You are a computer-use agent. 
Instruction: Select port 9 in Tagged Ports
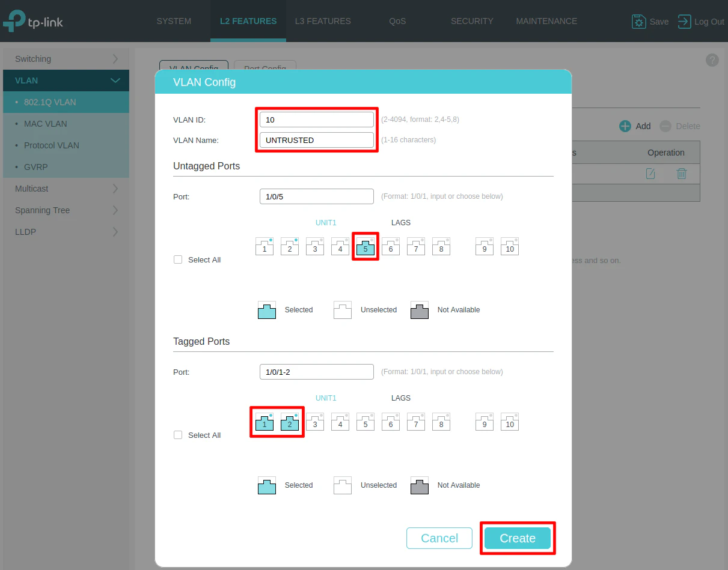(x=485, y=422)
